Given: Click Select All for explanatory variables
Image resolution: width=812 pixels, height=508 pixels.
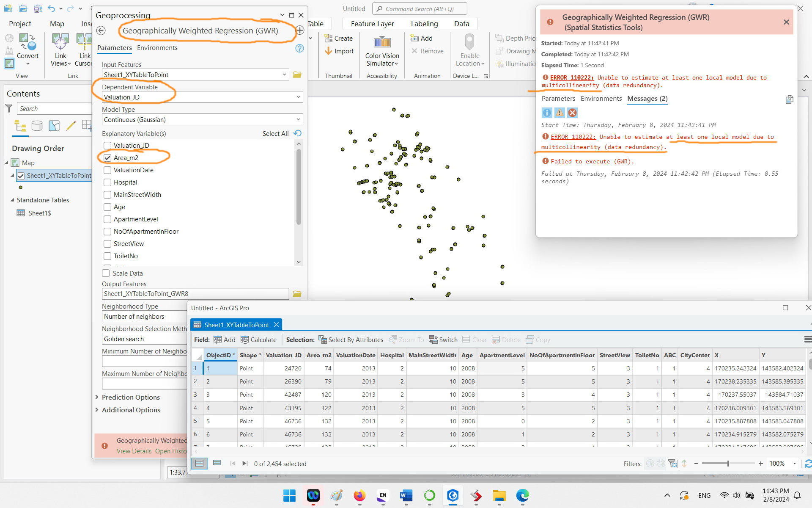Looking at the screenshot, I should (275, 133).
